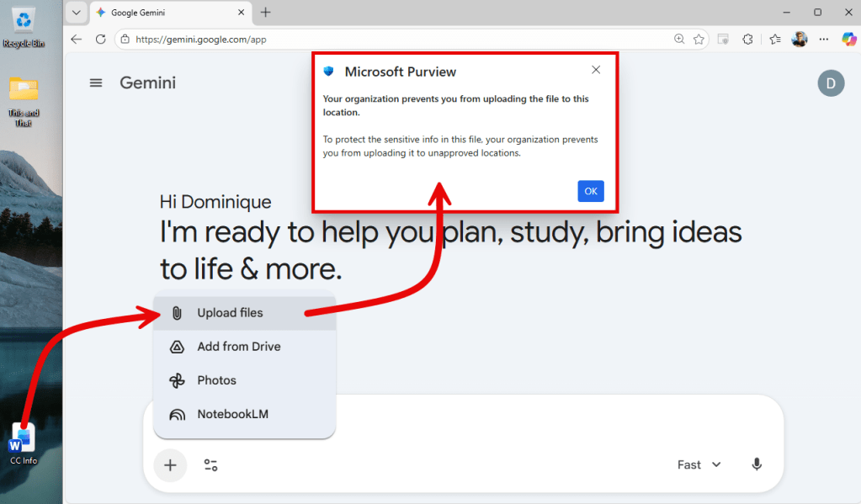Open the Tools sliders icon in prompt box
This screenshot has width=861, height=504.
pos(210,464)
